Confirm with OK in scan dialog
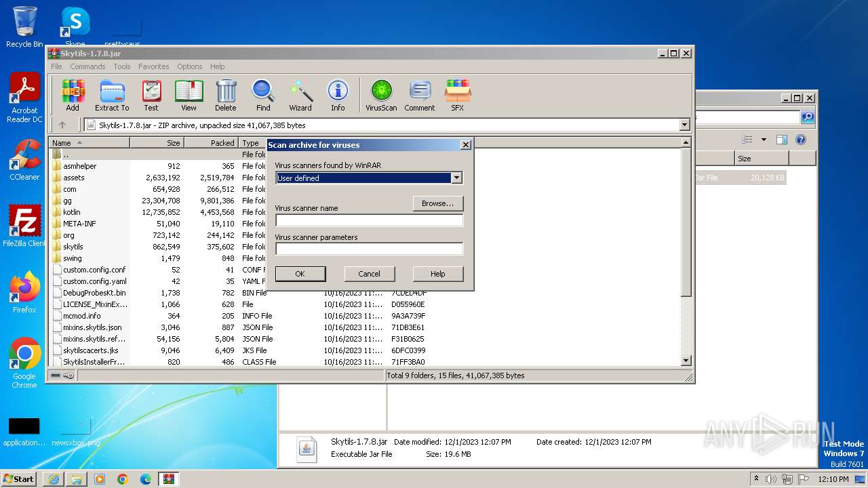 [300, 274]
